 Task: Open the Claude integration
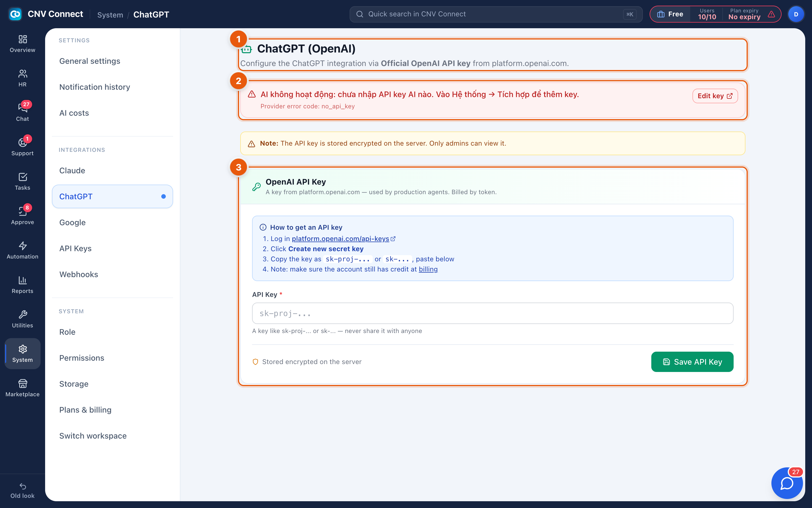(112, 171)
